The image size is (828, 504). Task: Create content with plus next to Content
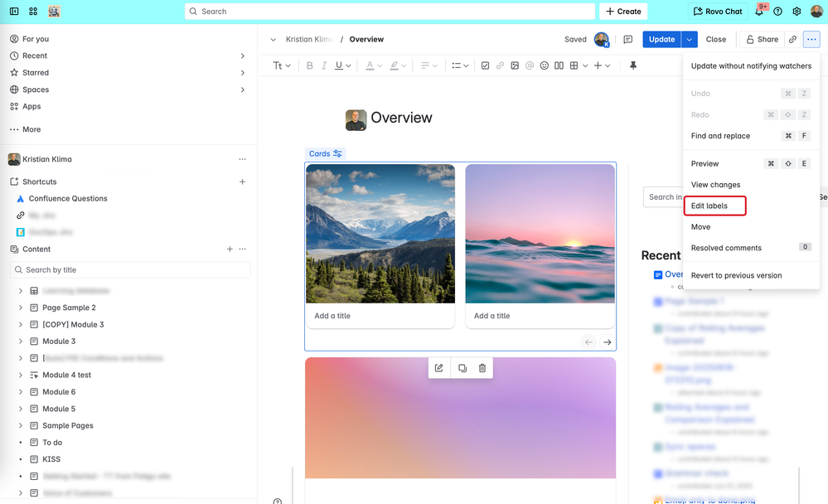(230, 249)
